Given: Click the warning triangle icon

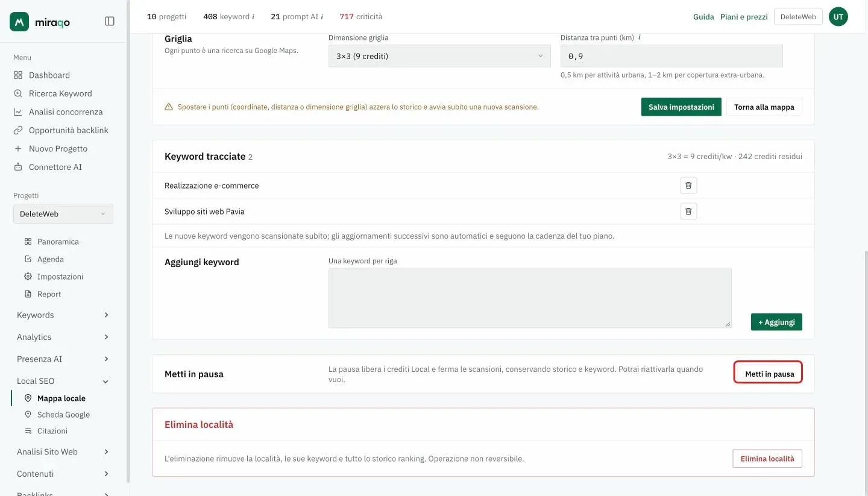Looking at the screenshot, I should click(x=169, y=107).
